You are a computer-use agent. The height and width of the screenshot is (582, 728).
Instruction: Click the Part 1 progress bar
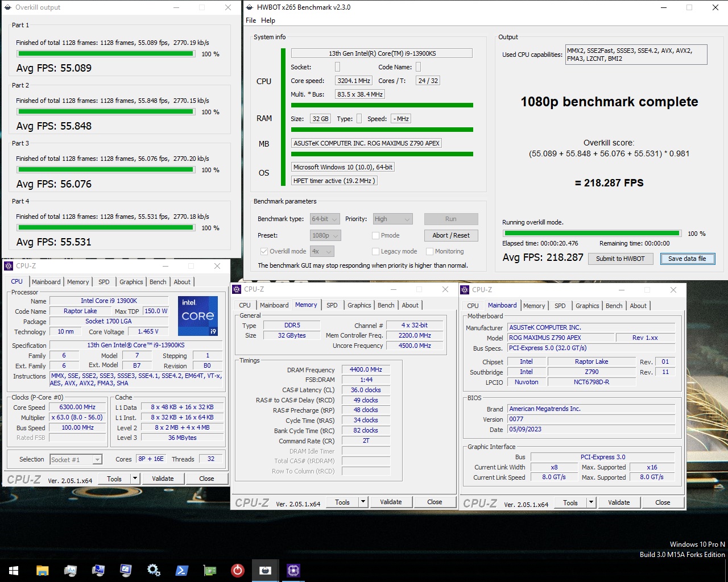(106, 54)
